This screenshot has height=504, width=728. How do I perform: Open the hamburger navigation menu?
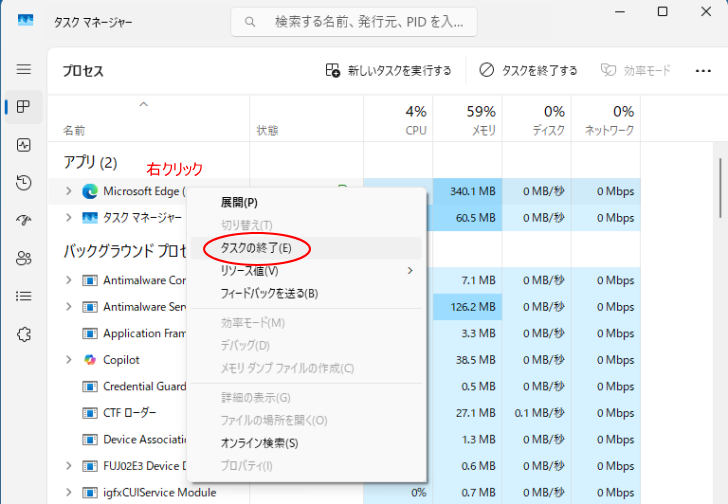tap(23, 70)
